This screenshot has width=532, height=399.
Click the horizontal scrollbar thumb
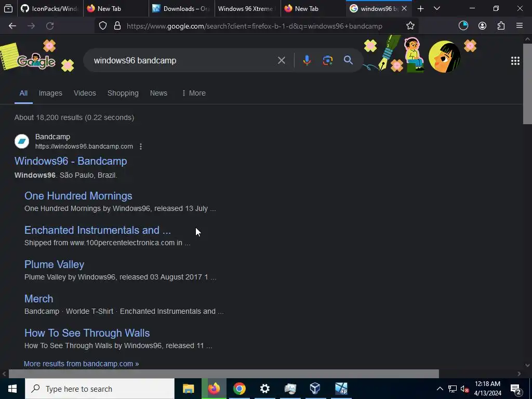tap(223, 374)
